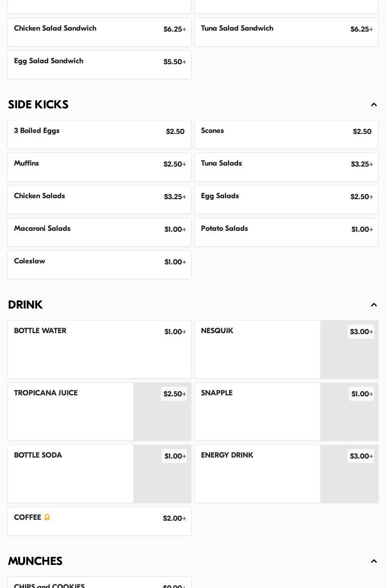
Task: Collapse the SIDE KICKS section chevron
Action: coord(373,105)
